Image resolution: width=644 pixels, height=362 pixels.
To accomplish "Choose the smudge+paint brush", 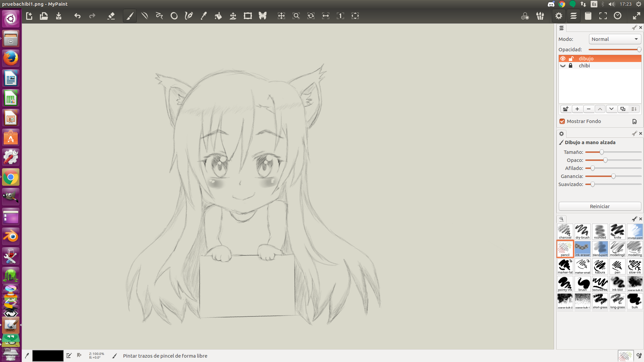I will [635, 232].
